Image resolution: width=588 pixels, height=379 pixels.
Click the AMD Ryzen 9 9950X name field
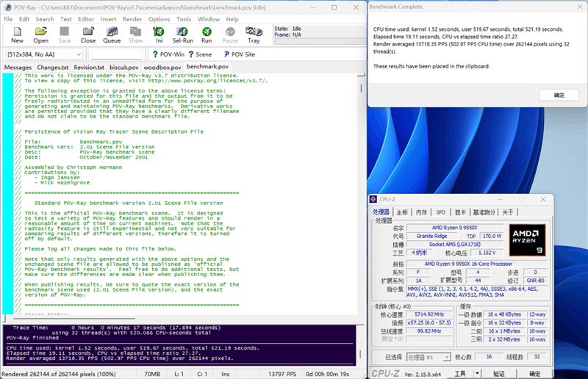(x=454, y=228)
